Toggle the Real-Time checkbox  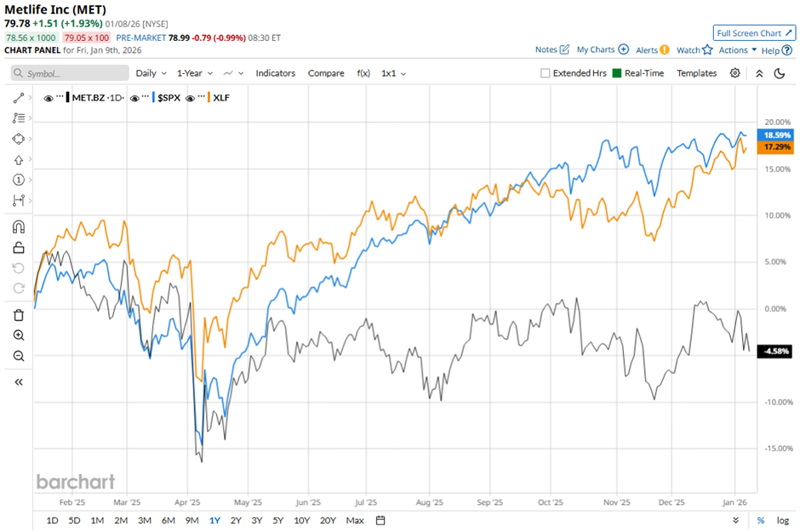click(x=617, y=73)
